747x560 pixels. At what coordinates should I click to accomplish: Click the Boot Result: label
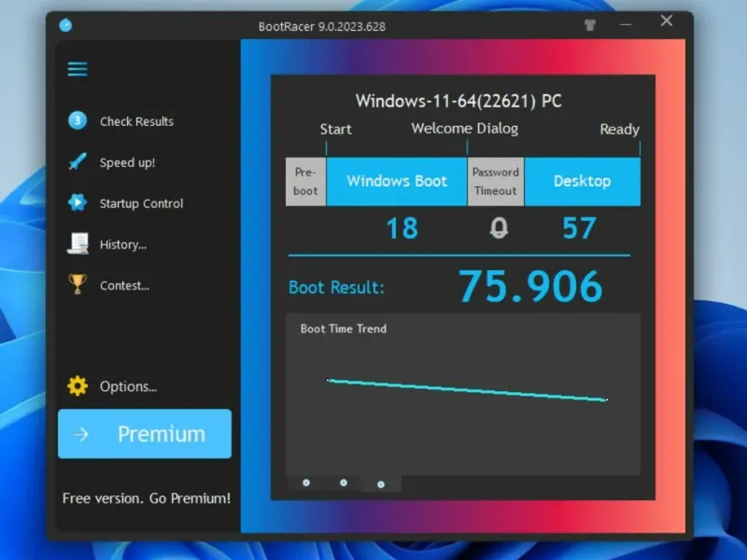[336, 287]
